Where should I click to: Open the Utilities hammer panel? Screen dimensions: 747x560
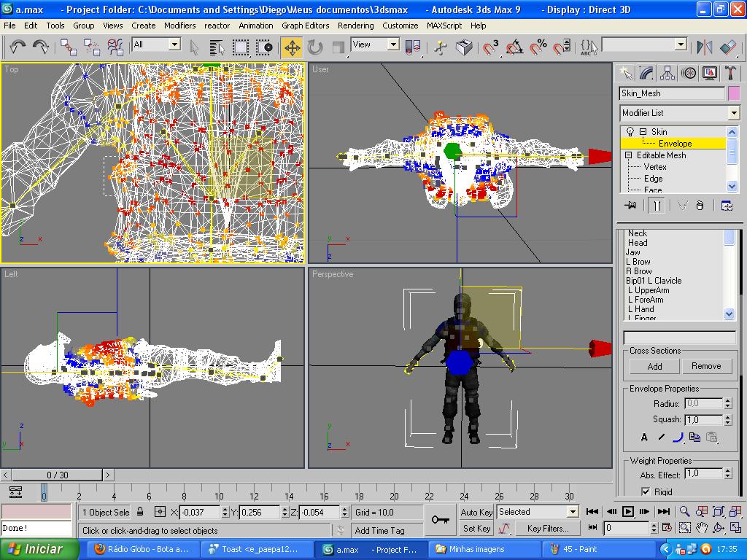[x=730, y=73]
